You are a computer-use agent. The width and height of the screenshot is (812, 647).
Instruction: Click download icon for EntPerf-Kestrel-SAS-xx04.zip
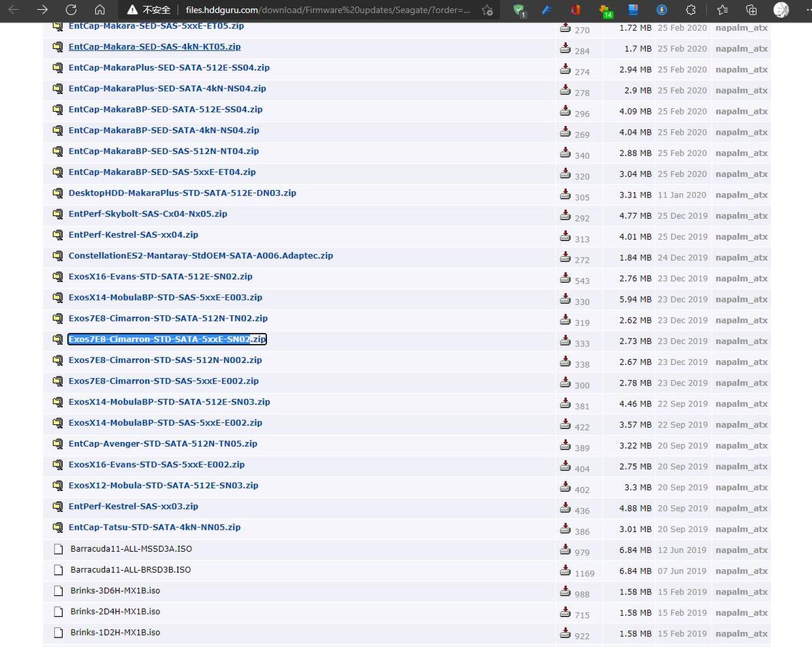(x=565, y=236)
